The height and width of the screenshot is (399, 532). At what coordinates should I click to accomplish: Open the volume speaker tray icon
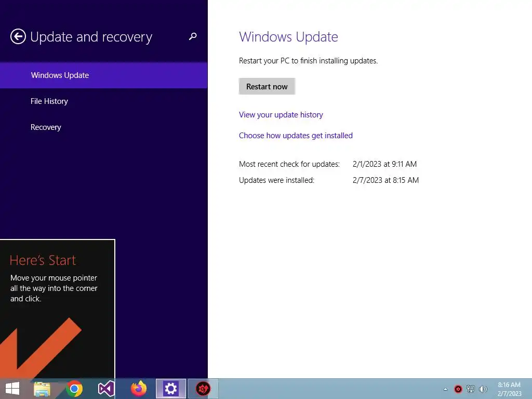point(483,389)
